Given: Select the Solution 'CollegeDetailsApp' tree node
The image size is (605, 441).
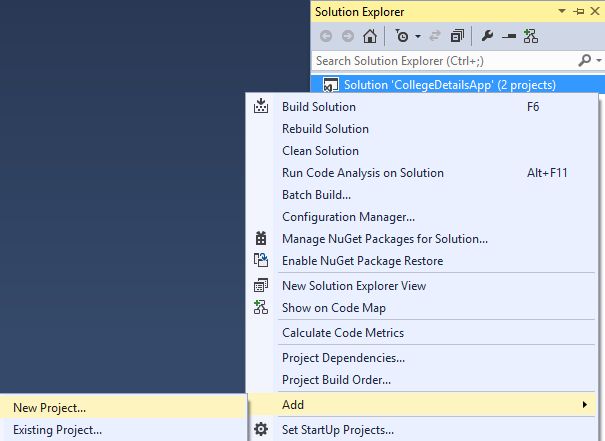Looking at the screenshot, I should tap(449, 85).
